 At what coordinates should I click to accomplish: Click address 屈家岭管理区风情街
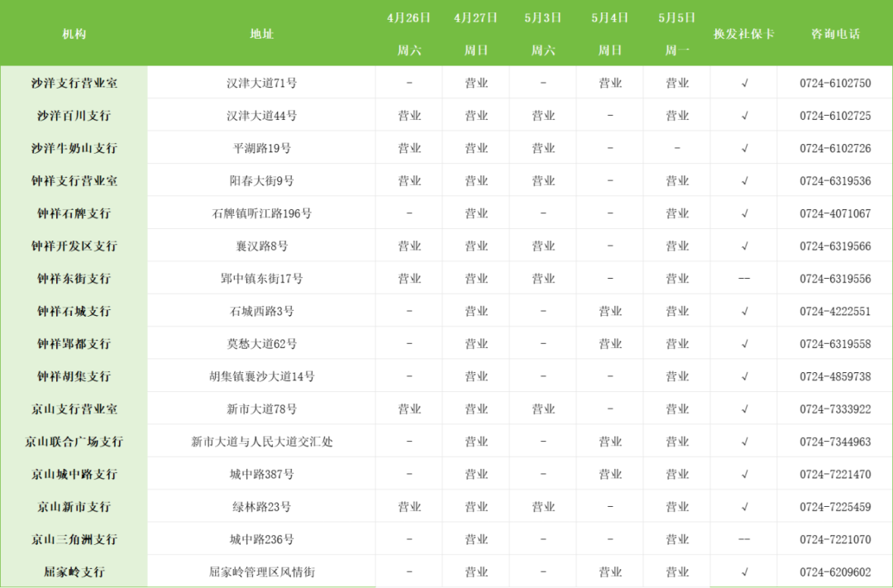click(261, 571)
